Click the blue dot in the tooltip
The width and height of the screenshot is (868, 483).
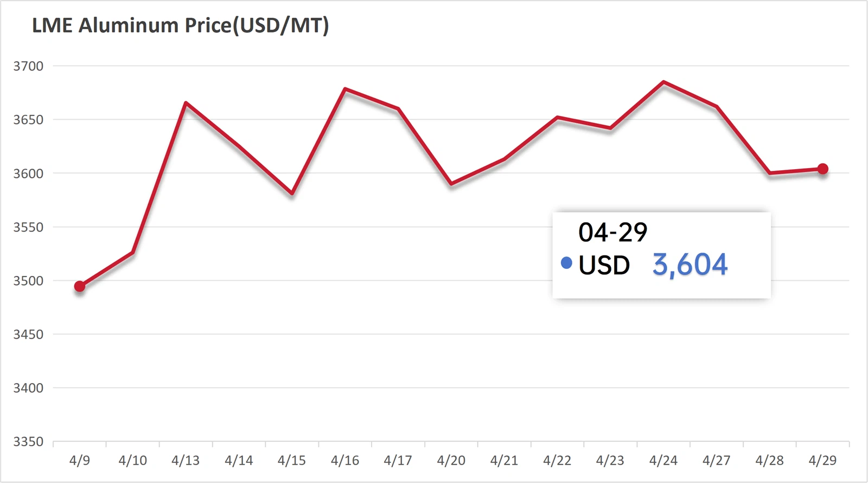566,263
